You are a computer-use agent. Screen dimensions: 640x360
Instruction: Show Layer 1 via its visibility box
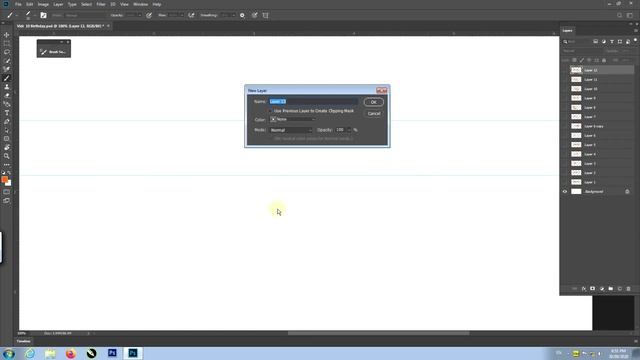(x=565, y=182)
